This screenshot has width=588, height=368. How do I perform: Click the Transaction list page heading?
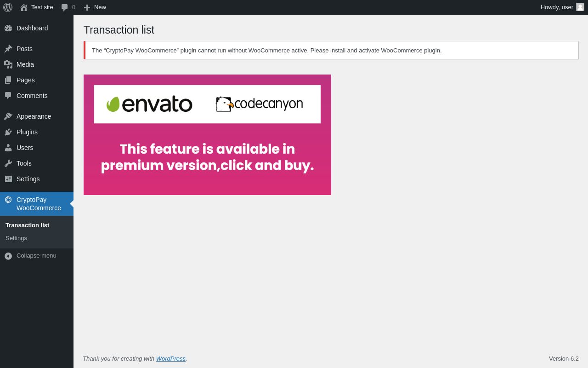(x=119, y=30)
